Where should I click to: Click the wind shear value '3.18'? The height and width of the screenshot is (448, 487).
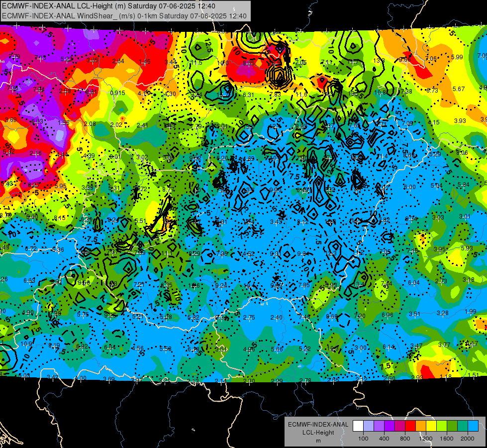[469, 280]
